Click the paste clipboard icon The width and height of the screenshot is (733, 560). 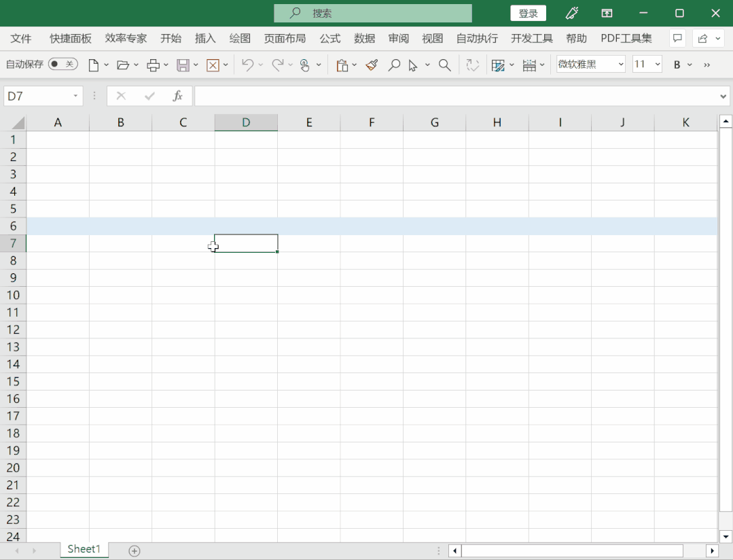(342, 65)
